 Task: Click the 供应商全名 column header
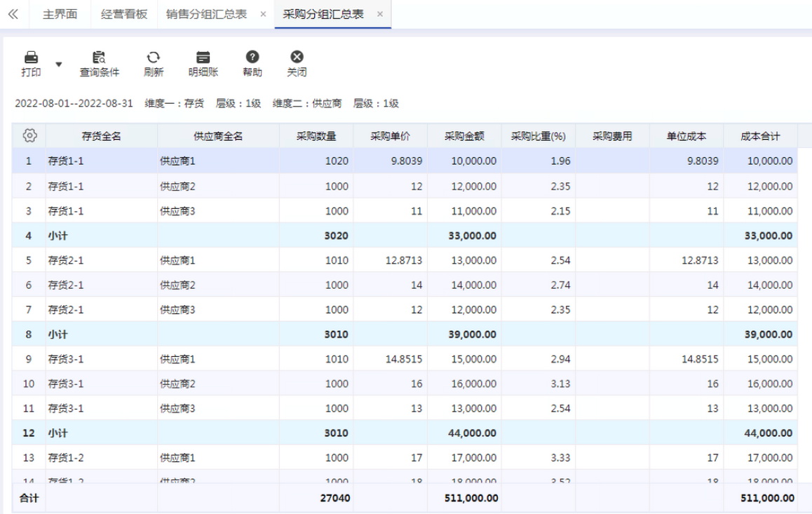point(218,137)
